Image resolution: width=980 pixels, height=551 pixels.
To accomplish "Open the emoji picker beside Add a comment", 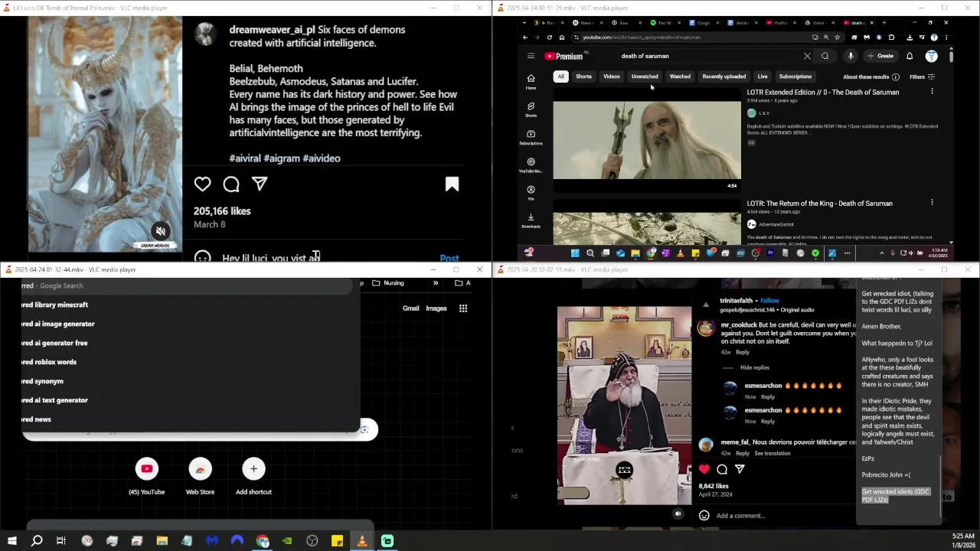I will click(x=704, y=516).
